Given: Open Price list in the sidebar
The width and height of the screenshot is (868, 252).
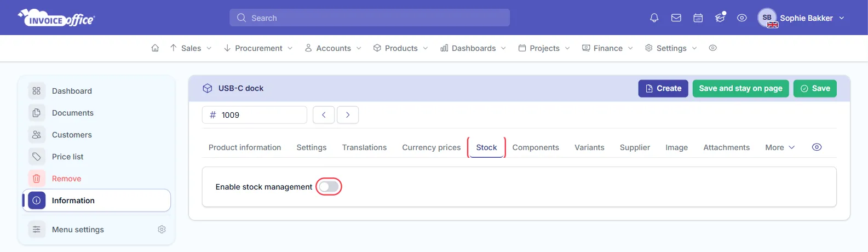Looking at the screenshot, I should click(96, 157).
